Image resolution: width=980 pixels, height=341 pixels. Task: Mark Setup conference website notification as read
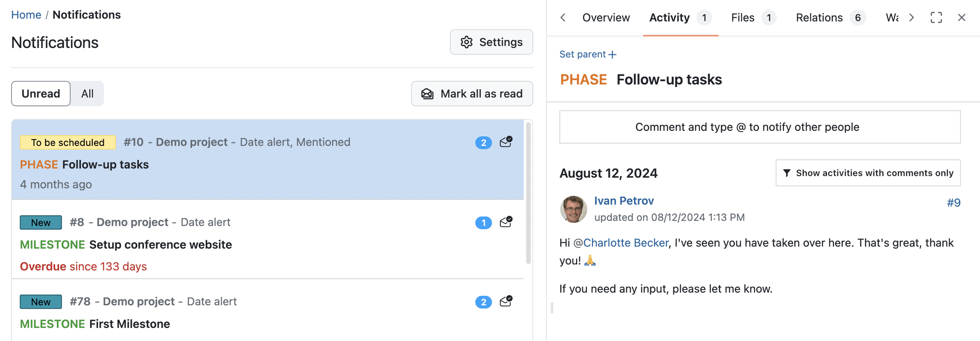(x=506, y=222)
